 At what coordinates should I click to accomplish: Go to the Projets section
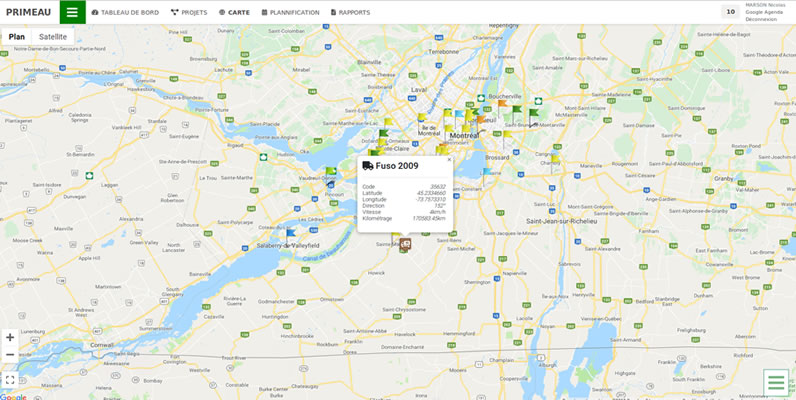pos(189,12)
